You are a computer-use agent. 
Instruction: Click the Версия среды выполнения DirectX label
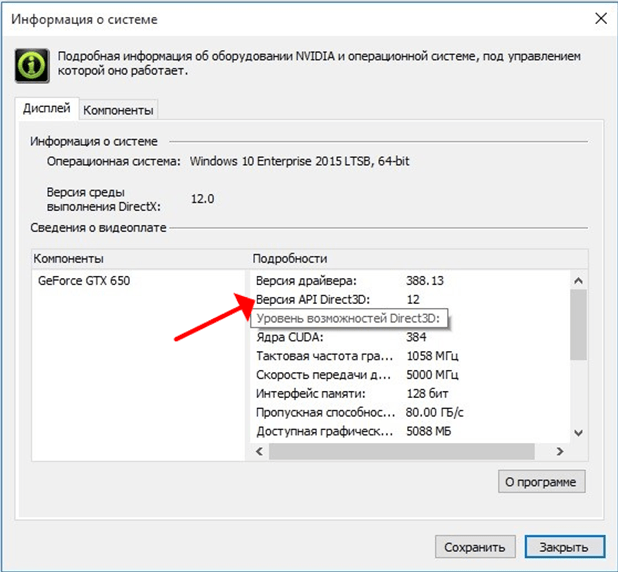[x=104, y=199]
